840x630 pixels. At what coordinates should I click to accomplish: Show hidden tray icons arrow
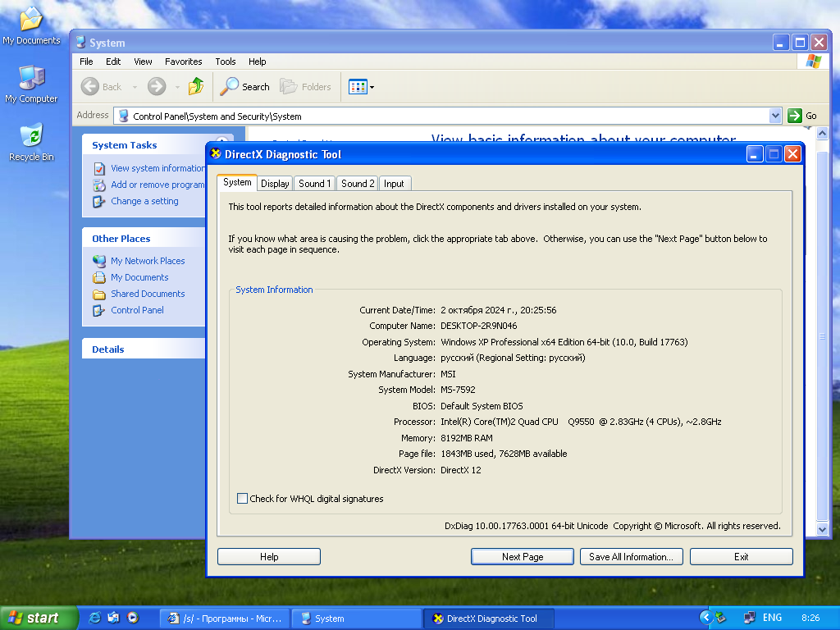coord(706,618)
